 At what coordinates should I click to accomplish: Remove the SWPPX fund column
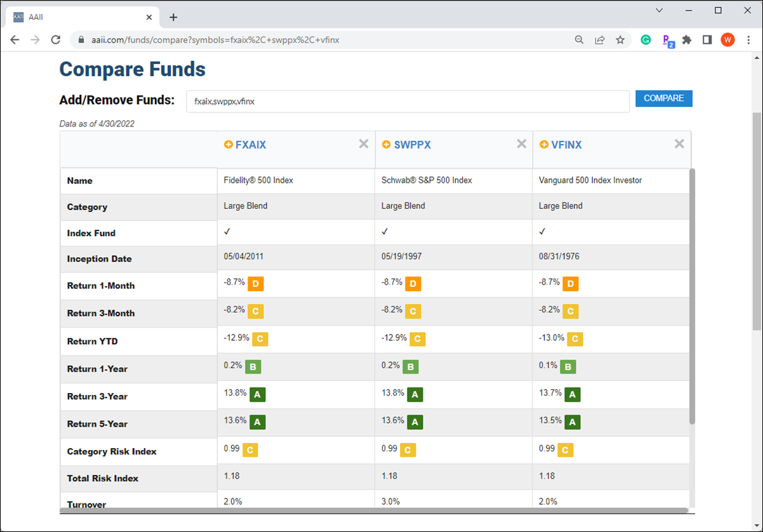coord(521,144)
